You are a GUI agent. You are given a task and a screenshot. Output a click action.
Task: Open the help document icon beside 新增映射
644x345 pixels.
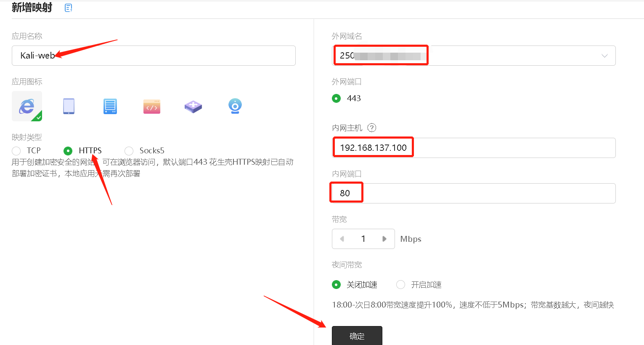[x=68, y=8]
